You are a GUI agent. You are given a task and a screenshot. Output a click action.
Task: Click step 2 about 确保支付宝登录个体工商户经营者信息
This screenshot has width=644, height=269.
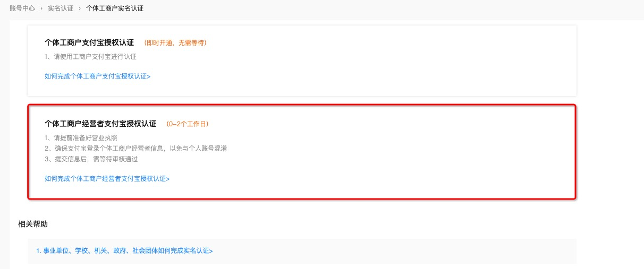tap(136, 149)
